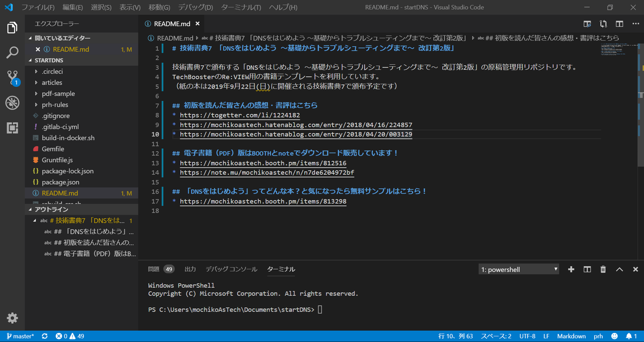
Task: Switch to デバッグ コンソール panel tab
Action: point(231,269)
